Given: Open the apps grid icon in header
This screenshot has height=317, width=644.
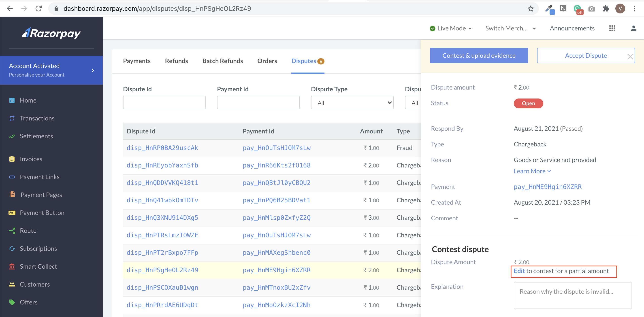Looking at the screenshot, I should [612, 28].
